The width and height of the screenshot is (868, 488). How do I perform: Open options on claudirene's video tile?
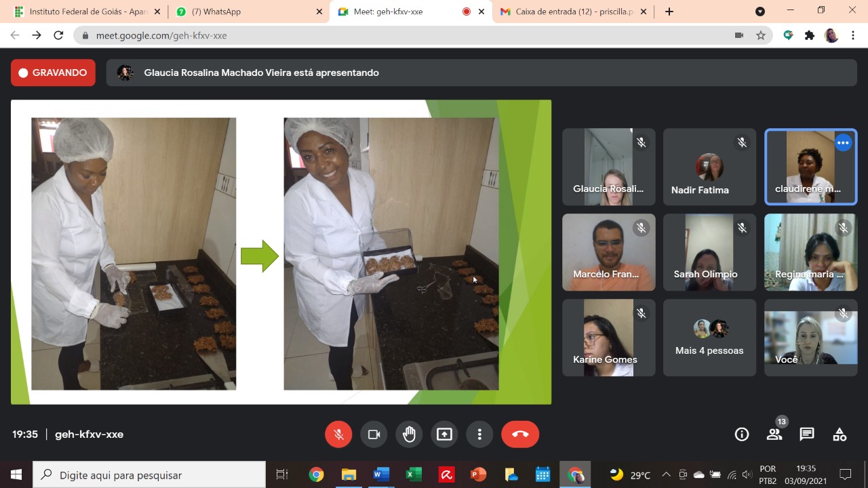tap(843, 143)
